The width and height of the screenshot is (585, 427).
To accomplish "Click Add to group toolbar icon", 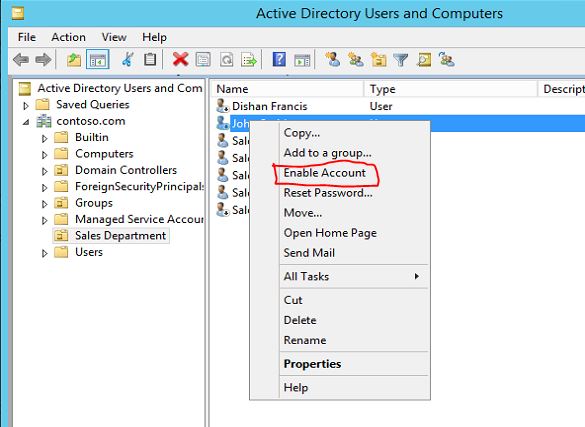I will pos(446,59).
